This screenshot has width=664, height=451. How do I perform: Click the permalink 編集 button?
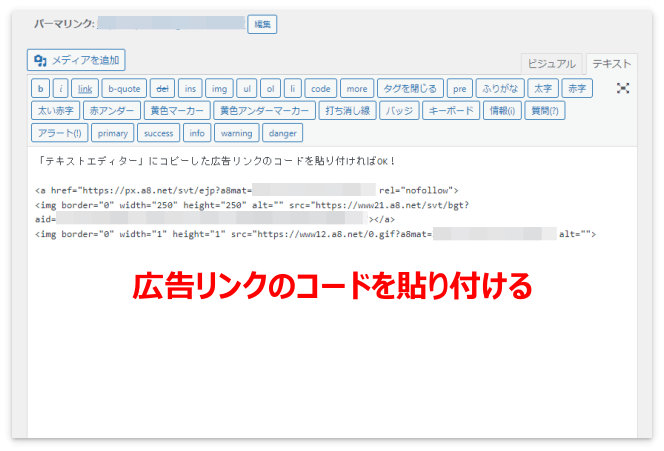coord(262,24)
